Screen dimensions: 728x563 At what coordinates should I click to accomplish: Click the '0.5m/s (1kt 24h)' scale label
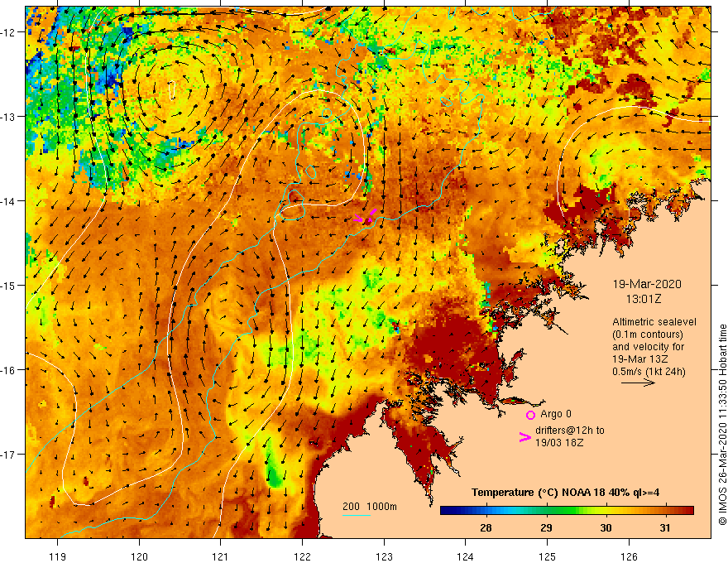pyautogui.click(x=649, y=371)
